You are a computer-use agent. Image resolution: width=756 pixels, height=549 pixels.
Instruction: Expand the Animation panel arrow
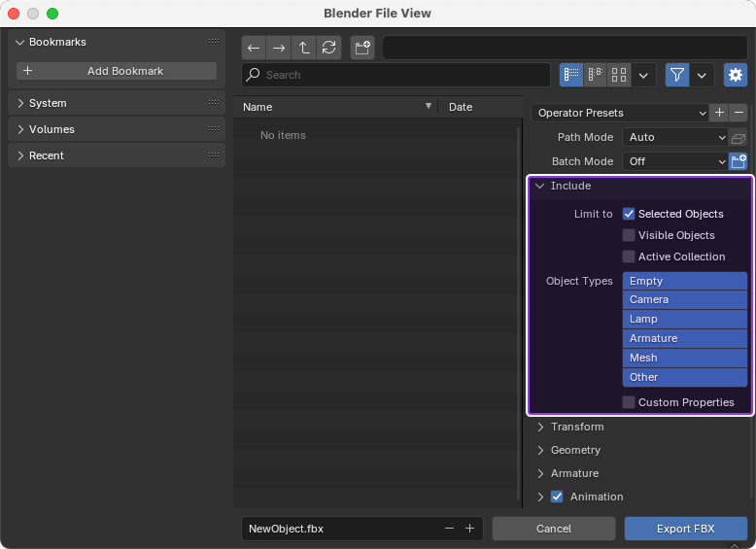coord(540,497)
